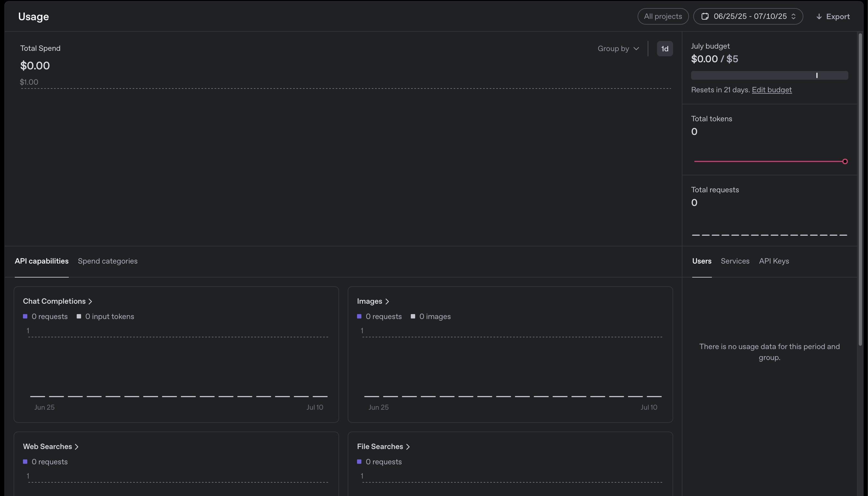
Task: Click Web Searches chevron arrow
Action: 77,447
